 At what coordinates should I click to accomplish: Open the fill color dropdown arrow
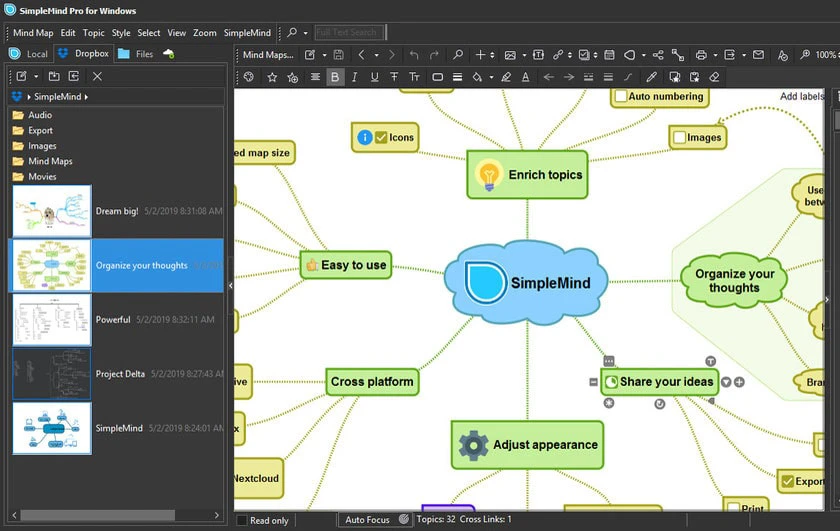pos(491,77)
